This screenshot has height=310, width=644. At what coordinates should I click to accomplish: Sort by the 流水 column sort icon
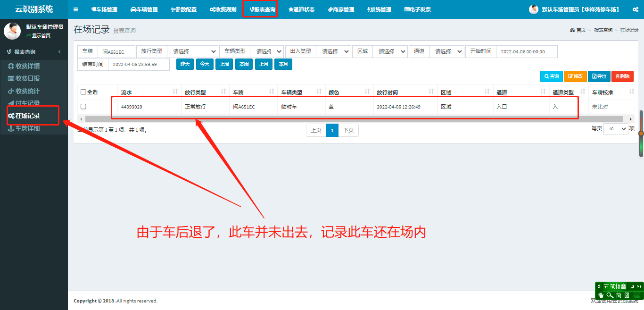(175, 92)
